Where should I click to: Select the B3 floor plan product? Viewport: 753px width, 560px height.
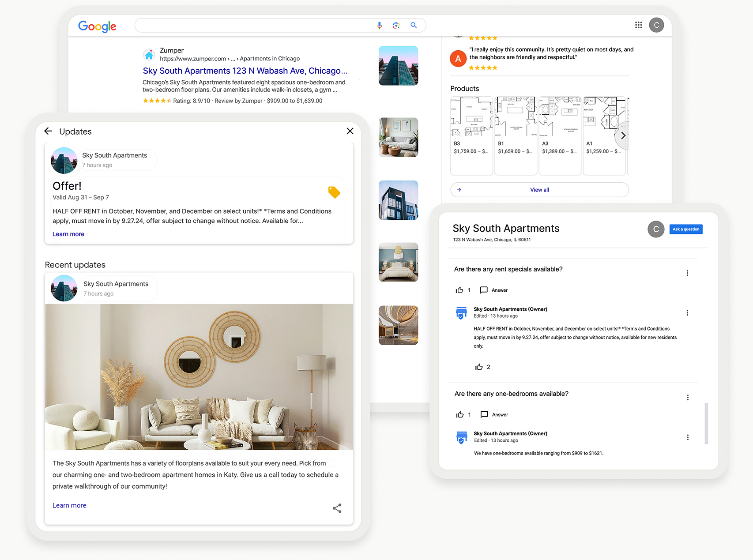pos(471,136)
